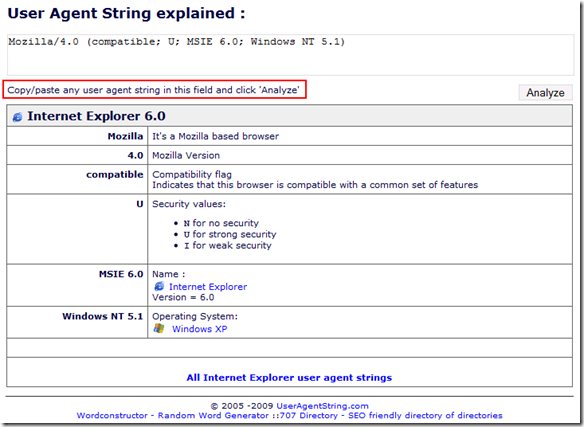Click the 'Mozilla' row label
The image size is (584, 427).
(x=125, y=136)
